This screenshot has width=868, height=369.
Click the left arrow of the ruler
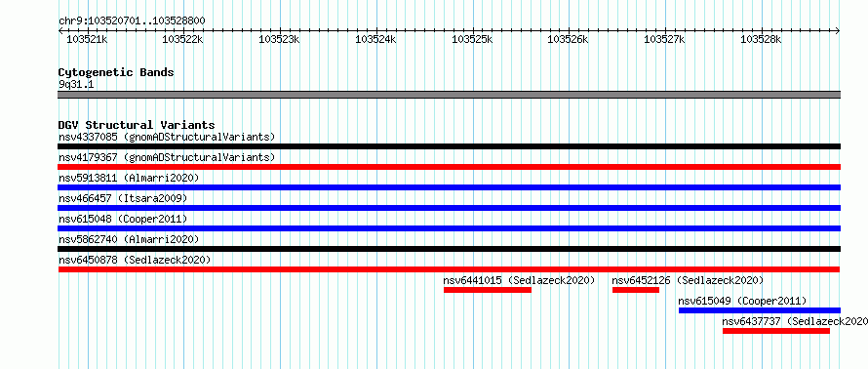point(60,30)
